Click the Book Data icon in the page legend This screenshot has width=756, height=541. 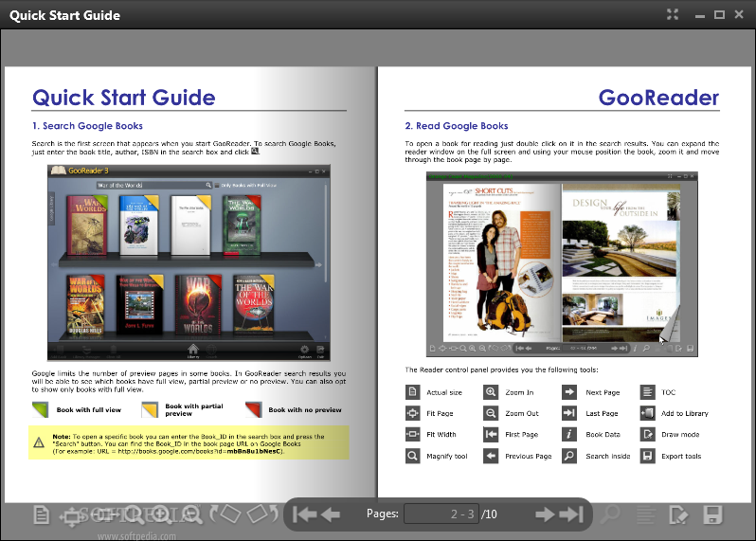(569, 435)
